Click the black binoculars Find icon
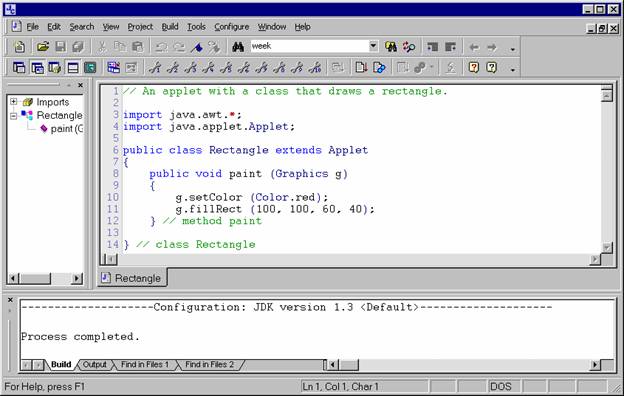The height and width of the screenshot is (396, 624). 238,47
